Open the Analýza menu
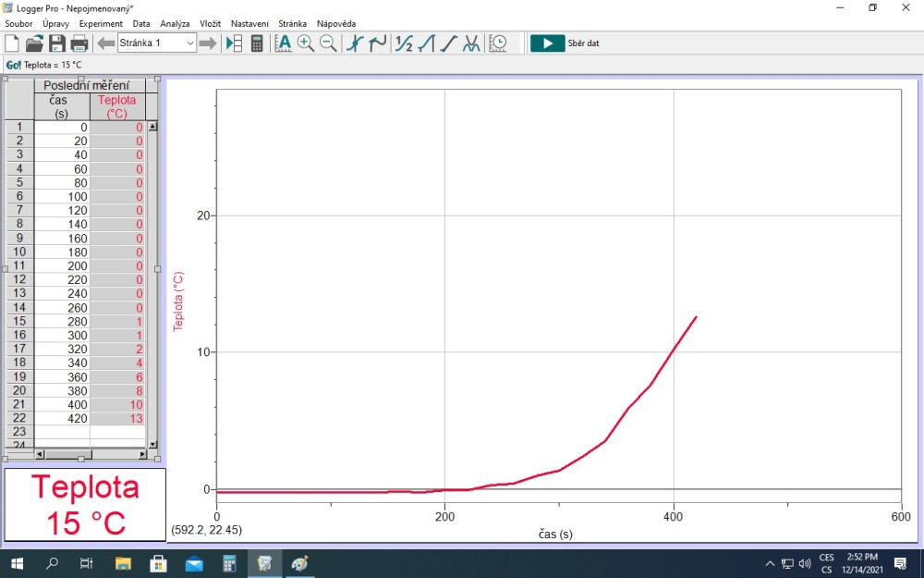The image size is (924, 578). point(175,23)
